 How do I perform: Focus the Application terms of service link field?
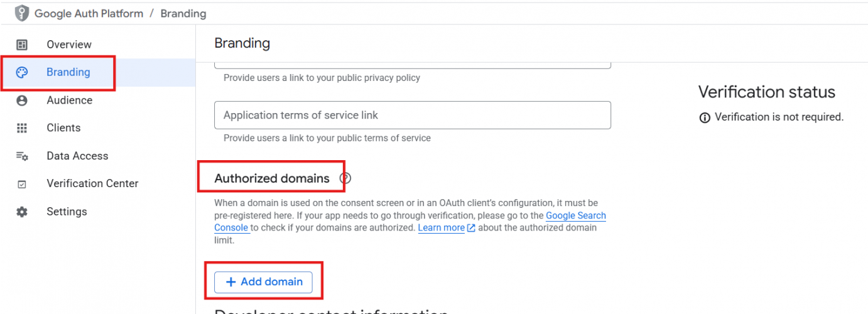pos(412,116)
